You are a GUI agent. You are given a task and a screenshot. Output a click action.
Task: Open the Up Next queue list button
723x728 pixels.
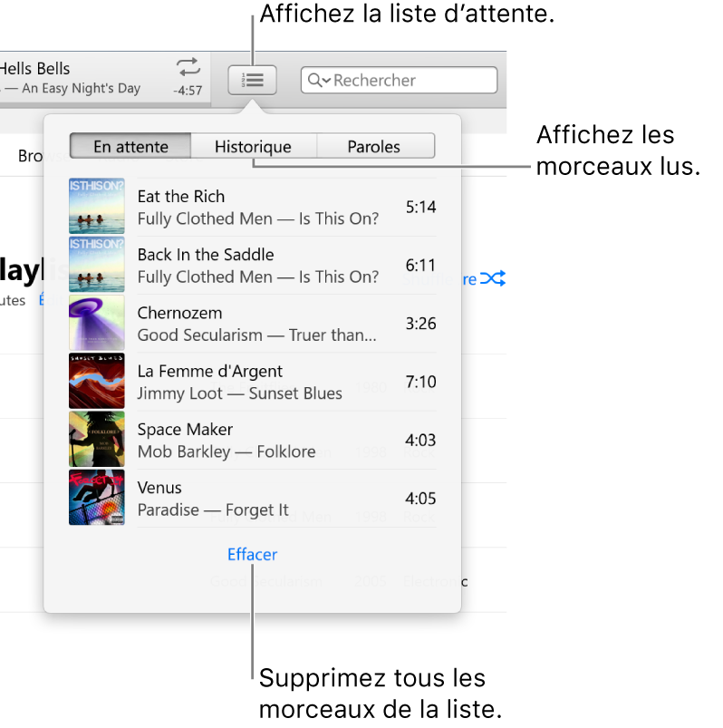[x=252, y=81]
